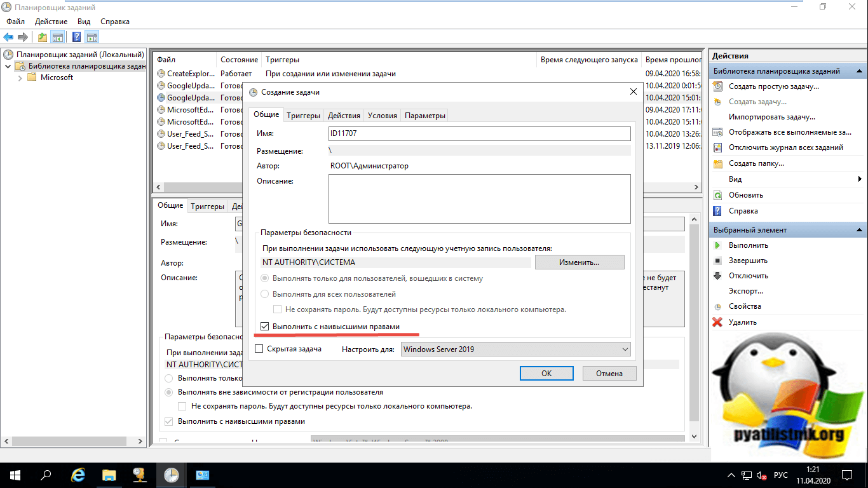The height and width of the screenshot is (488, 868).
Task: Select 'Выполнять для всех пользователей' radio button
Action: coord(266,294)
